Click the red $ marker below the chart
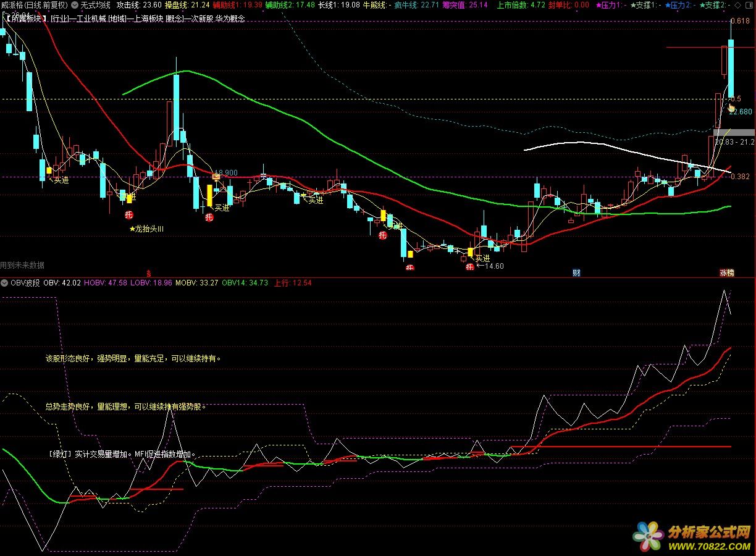The height and width of the screenshot is (556, 756). (x=148, y=272)
